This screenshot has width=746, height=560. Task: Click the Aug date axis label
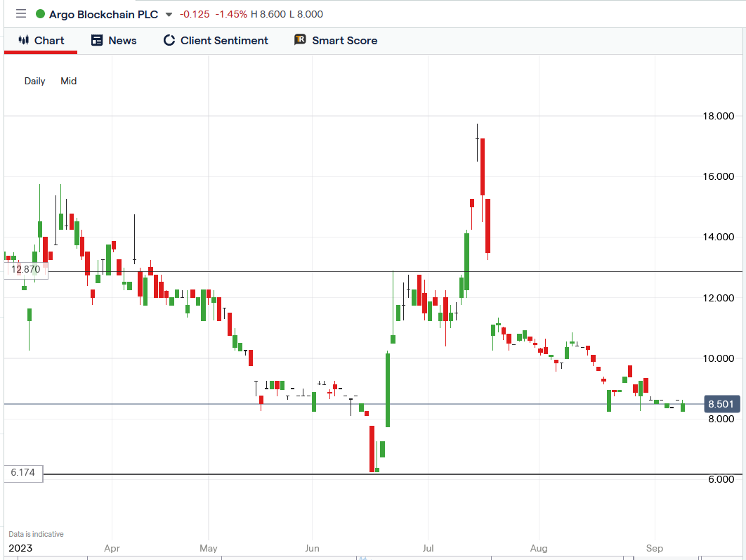(539, 548)
